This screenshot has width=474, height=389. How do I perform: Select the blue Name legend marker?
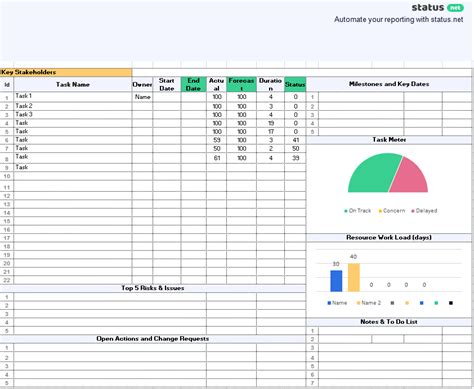point(329,303)
